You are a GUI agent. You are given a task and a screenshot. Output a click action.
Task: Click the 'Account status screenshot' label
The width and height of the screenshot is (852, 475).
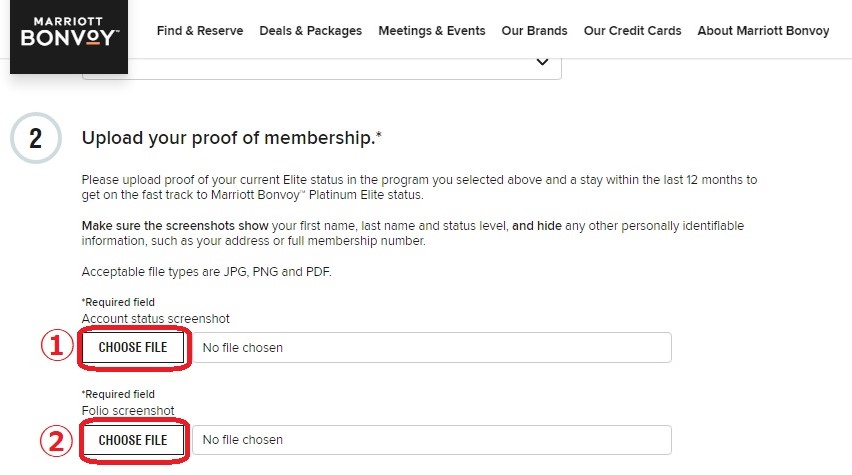click(155, 318)
